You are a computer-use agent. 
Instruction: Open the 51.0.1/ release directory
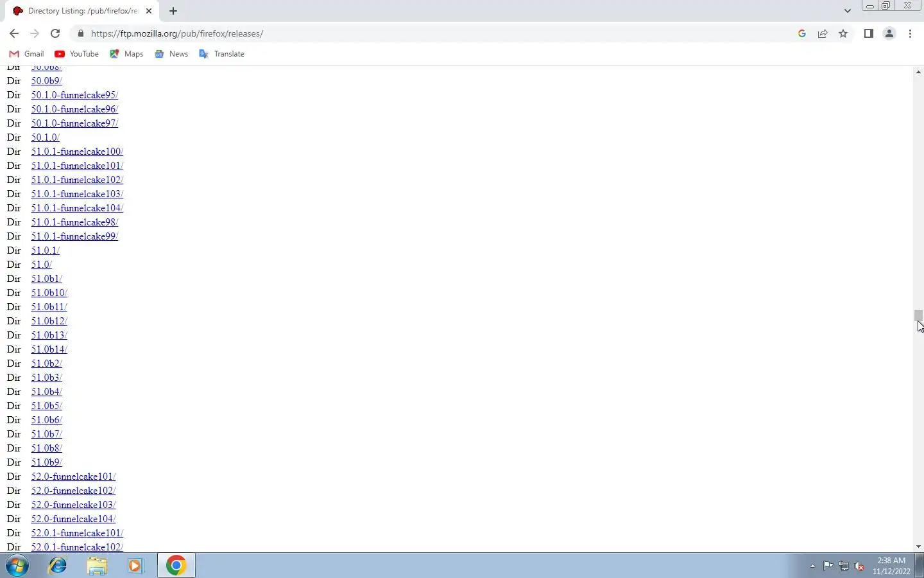(46, 250)
